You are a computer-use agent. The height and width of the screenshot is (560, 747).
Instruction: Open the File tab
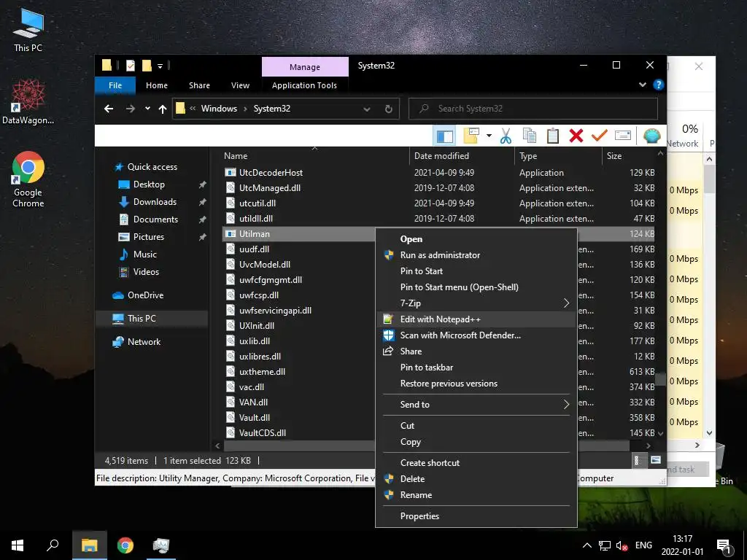tap(115, 85)
